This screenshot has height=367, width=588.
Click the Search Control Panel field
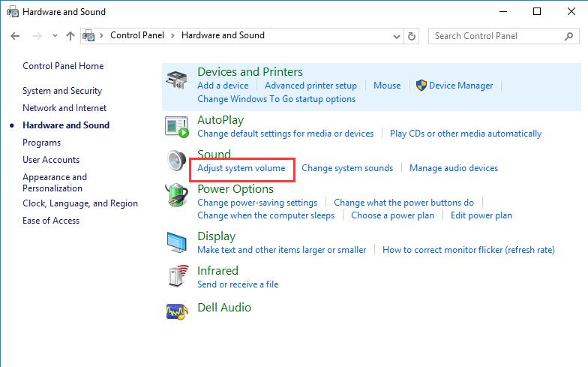coord(495,35)
